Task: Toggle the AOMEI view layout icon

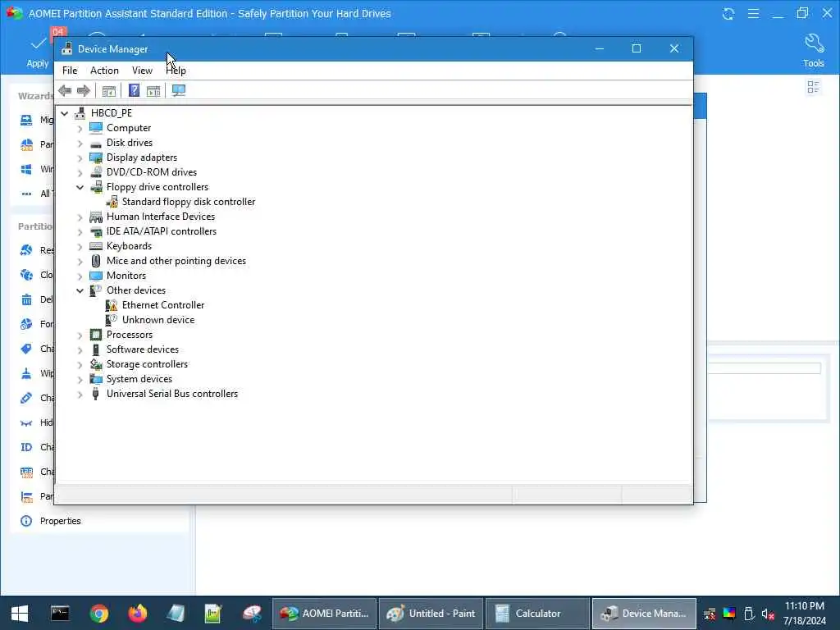Action: click(x=813, y=87)
